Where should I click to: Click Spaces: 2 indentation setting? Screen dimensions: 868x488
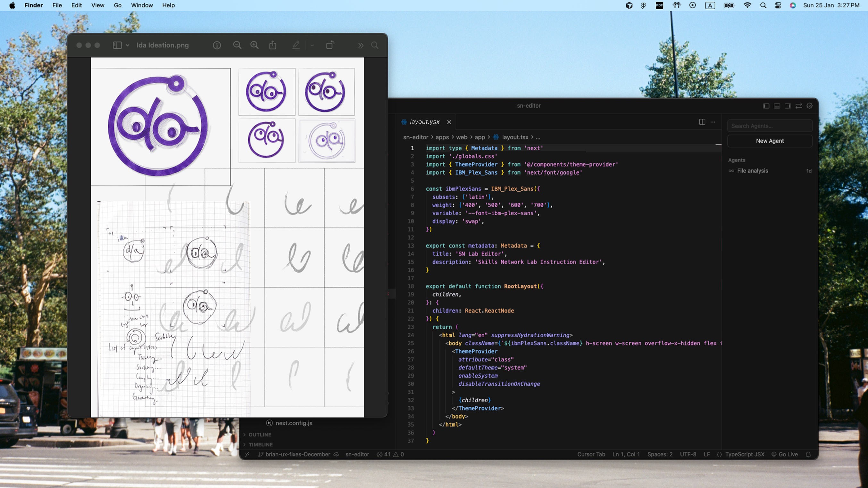(659, 454)
